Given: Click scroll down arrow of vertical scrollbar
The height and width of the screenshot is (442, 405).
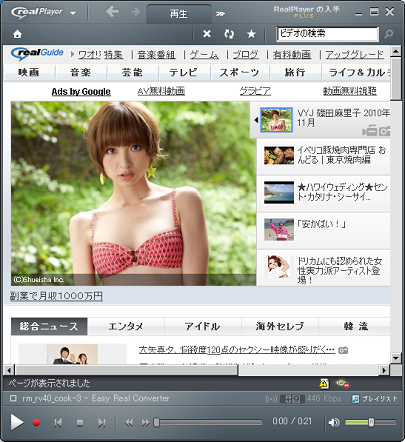Looking at the screenshot, I should pos(396,358).
